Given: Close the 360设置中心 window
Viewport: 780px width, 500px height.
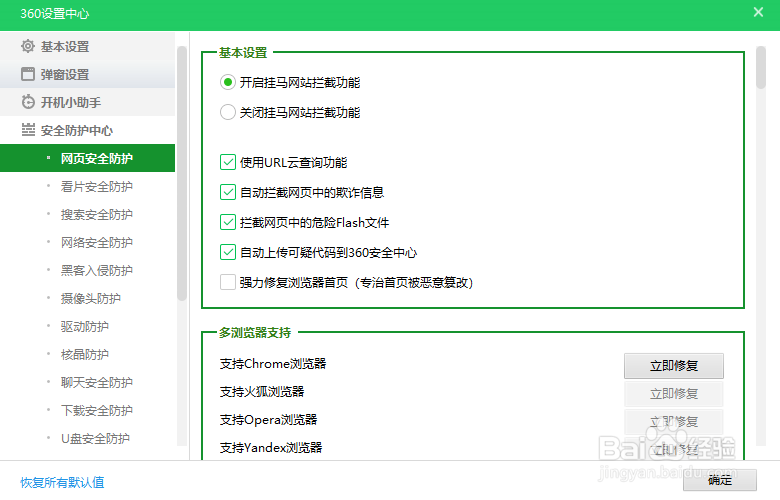Looking at the screenshot, I should click(x=758, y=12).
